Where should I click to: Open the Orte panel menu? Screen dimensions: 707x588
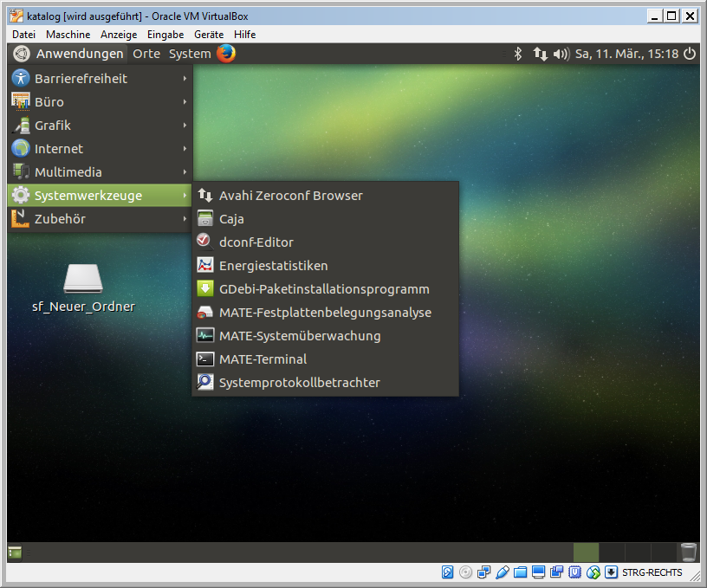click(x=146, y=54)
